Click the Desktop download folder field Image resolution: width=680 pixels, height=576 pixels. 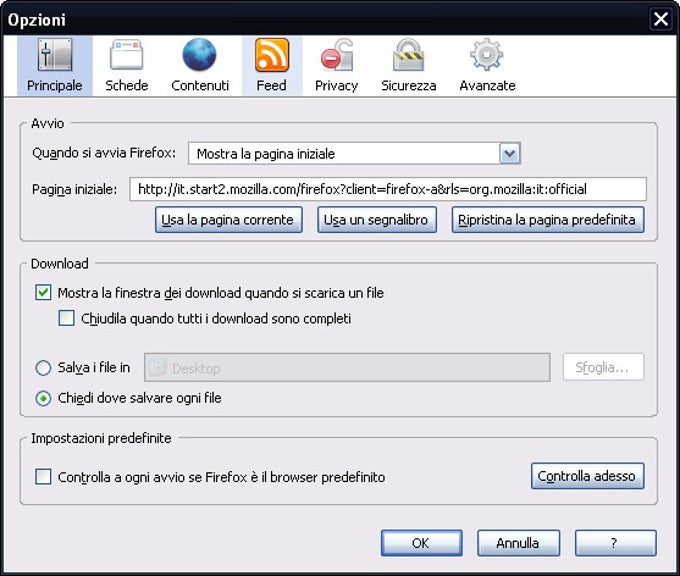coord(347,368)
